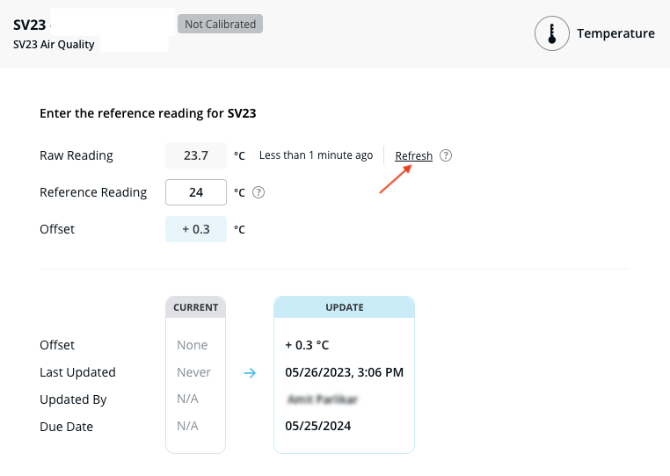Select the UPDATE column header
670x476 pixels.
[x=344, y=307]
